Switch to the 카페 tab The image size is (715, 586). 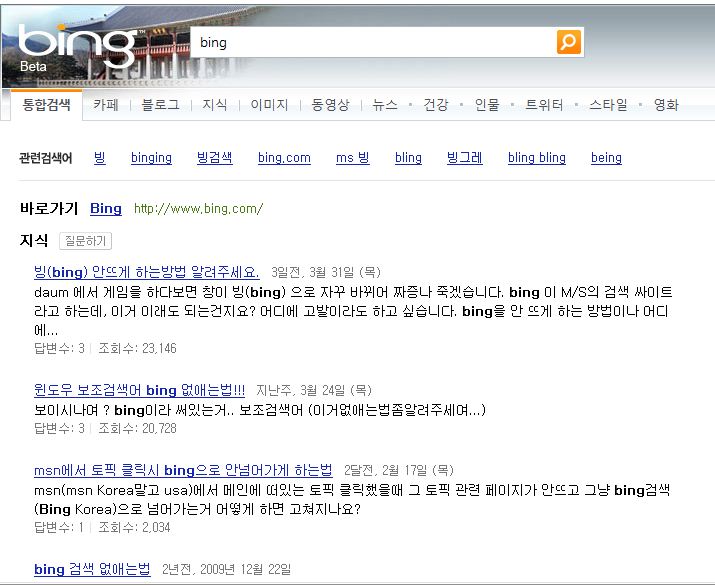[106, 105]
